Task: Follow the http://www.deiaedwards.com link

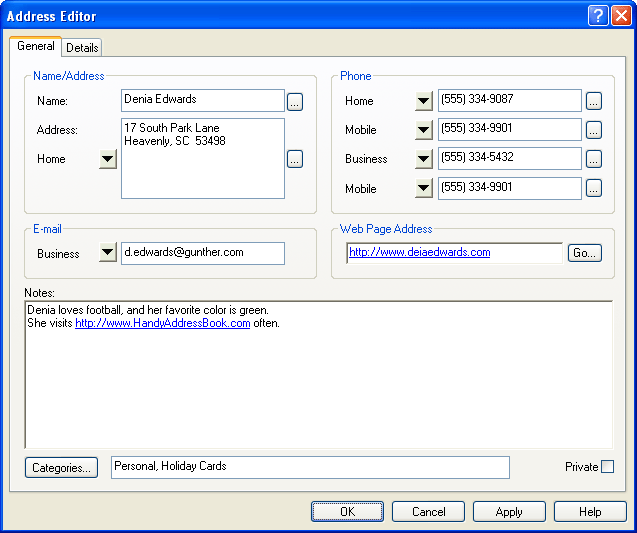Action: [420, 252]
